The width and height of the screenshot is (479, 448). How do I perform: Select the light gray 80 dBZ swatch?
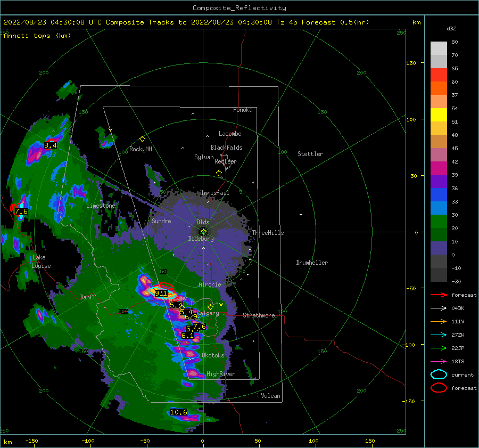(x=439, y=48)
